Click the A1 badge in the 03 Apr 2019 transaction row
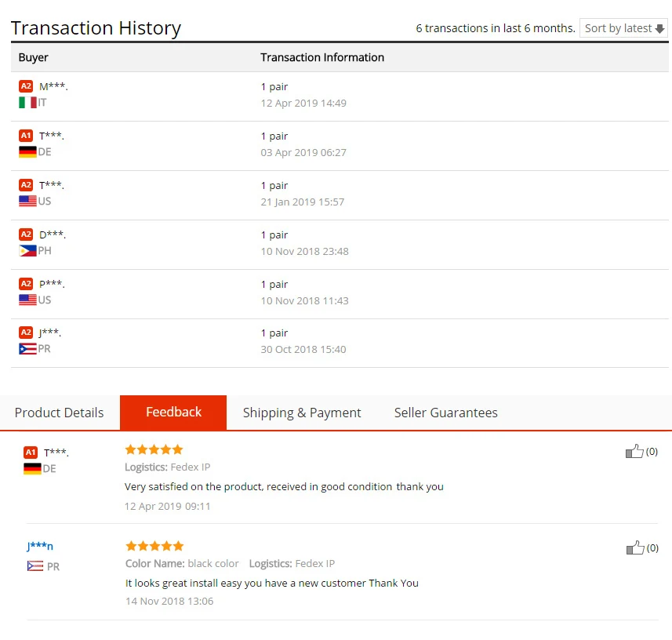Viewport: 672px width, 640px height. coord(26,136)
